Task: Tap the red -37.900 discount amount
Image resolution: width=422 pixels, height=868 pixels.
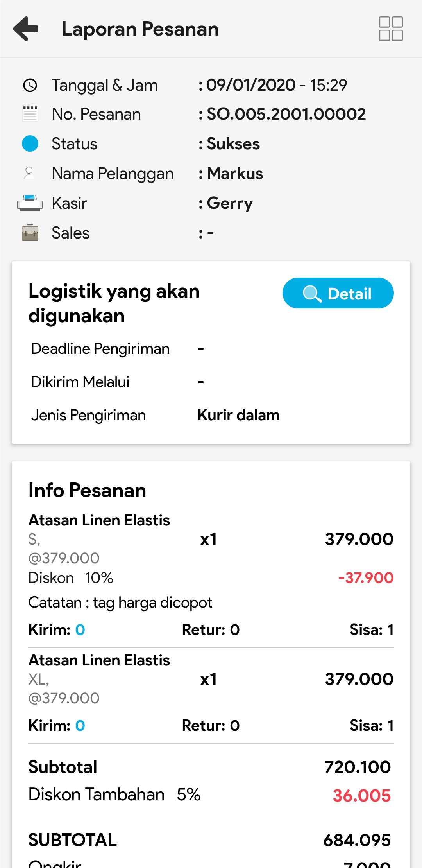Action: 366,578
